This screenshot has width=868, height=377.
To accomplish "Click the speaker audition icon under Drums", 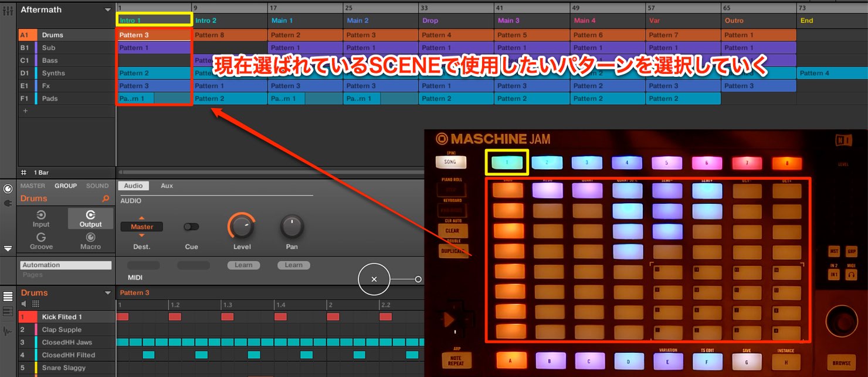I will [x=24, y=304].
